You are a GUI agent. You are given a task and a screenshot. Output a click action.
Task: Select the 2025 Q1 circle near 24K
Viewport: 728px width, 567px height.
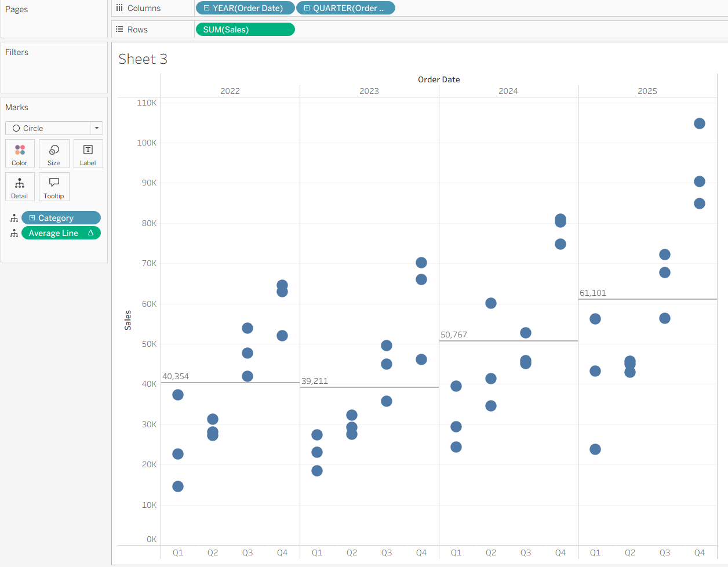[x=595, y=449]
